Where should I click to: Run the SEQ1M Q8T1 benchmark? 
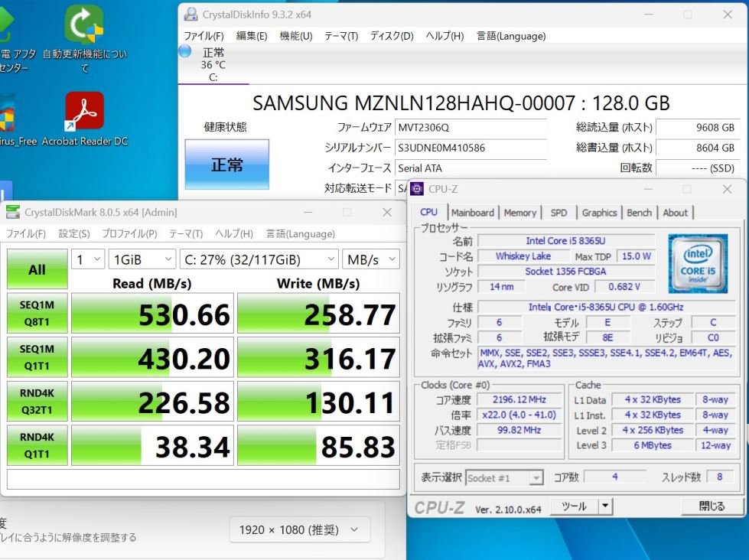(37, 314)
